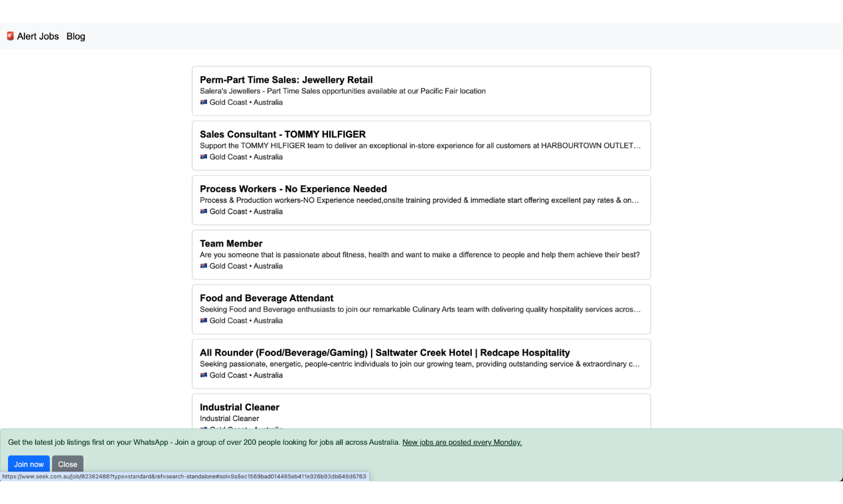Click 'New jobs are posted every Monday' link
843x504 pixels.
462,442
